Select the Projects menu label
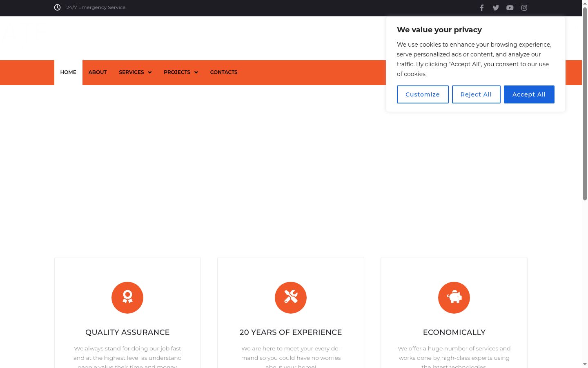The width and height of the screenshot is (588, 368). click(x=177, y=72)
